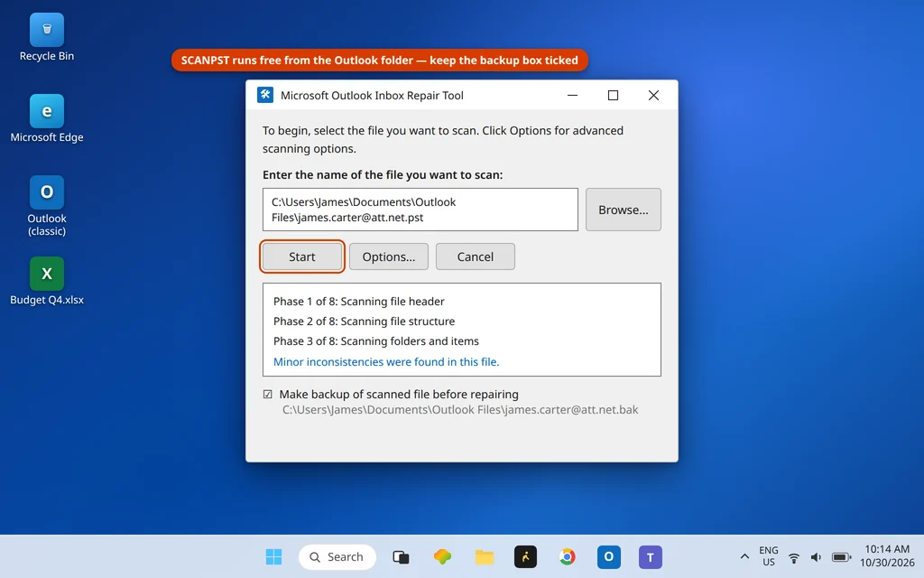
Task: Open the Copilot icon on the taskbar
Action: click(442, 556)
